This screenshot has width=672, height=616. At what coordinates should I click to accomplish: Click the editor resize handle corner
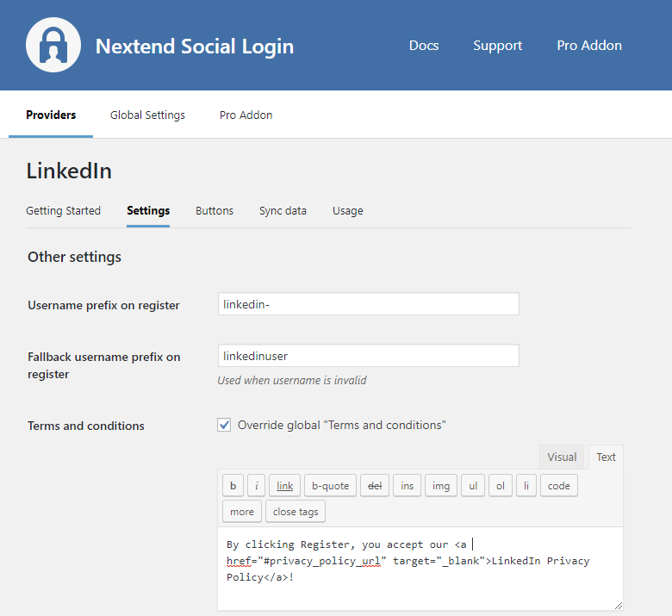click(x=618, y=606)
